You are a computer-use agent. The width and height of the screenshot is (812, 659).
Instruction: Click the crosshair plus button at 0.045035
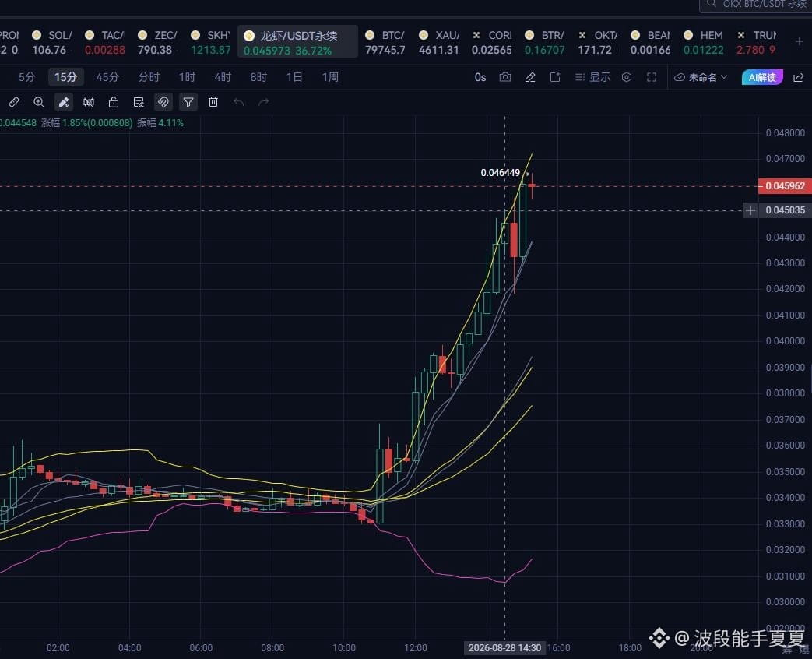pos(750,210)
